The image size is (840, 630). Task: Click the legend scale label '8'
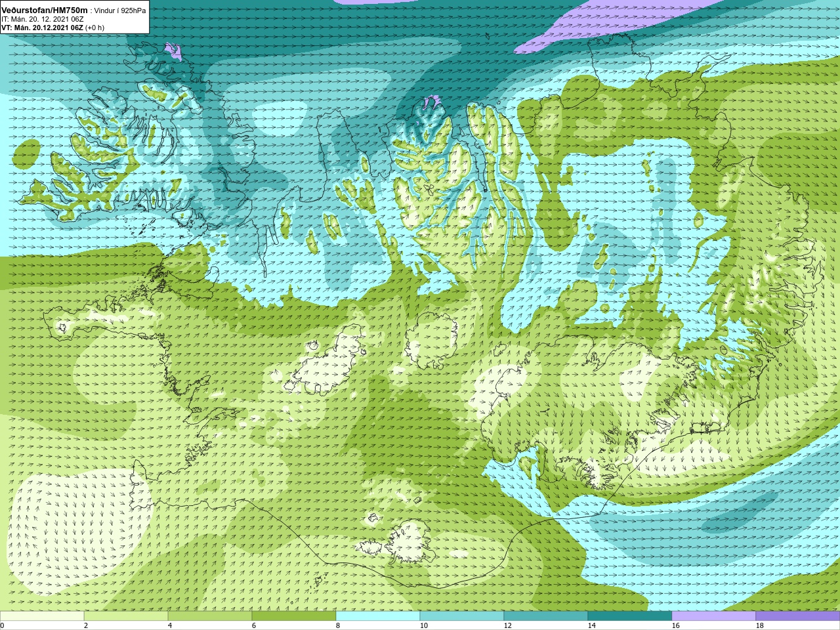338,625
